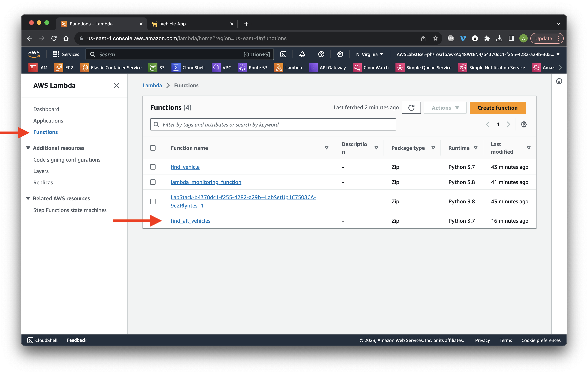
Task: Refresh the functions list
Action: 411,108
